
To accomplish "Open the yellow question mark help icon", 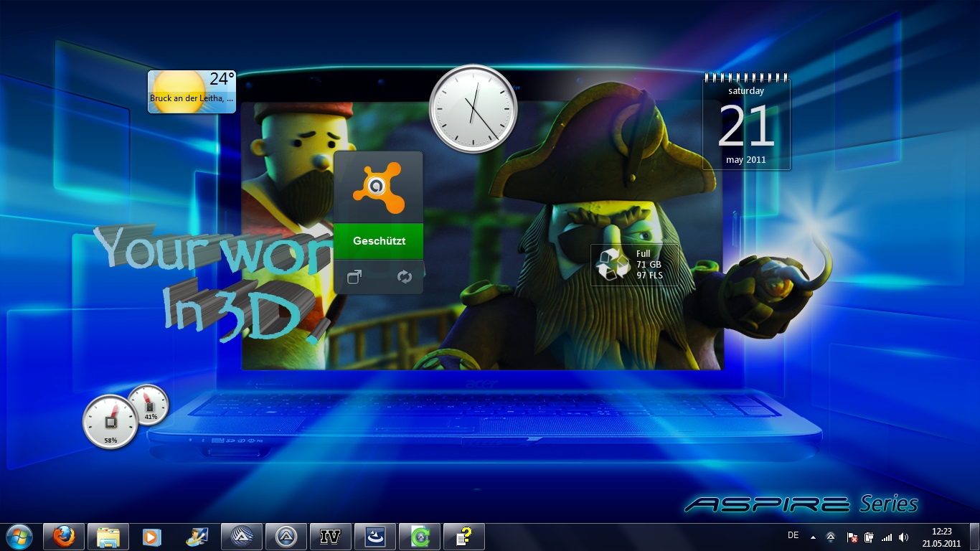I will coord(464,537).
